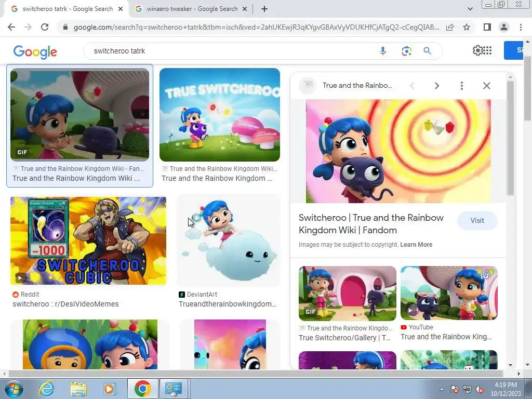Screen dimensions: 532x399
Task: Open the Chrome profile avatar
Action: coord(504,27)
